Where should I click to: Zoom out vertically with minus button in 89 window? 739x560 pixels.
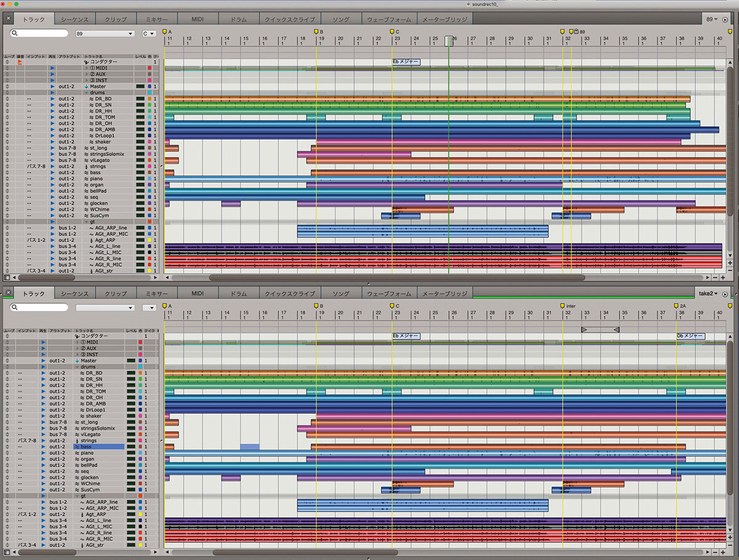pos(730,270)
